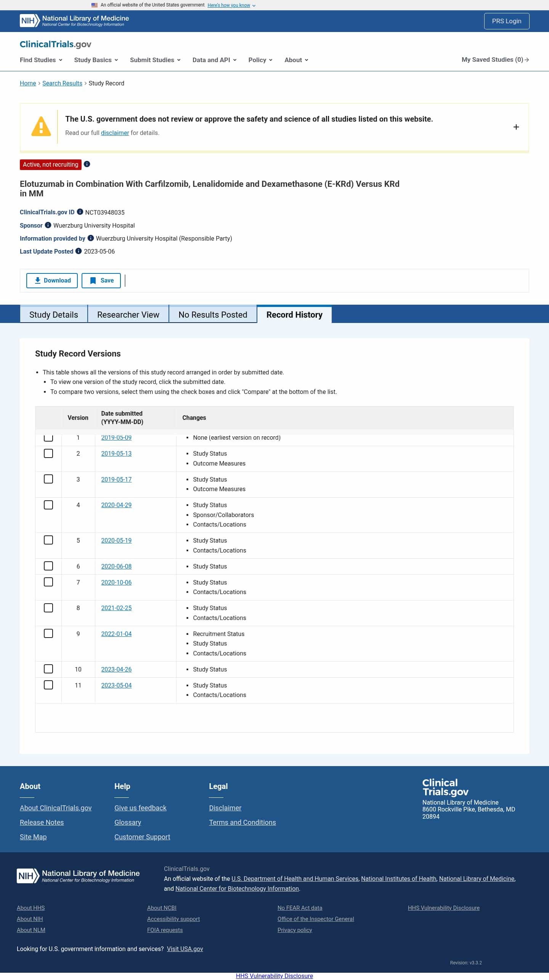The width and height of the screenshot is (549, 980).
Task: Switch to the Study Details tab
Action: point(54,315)
